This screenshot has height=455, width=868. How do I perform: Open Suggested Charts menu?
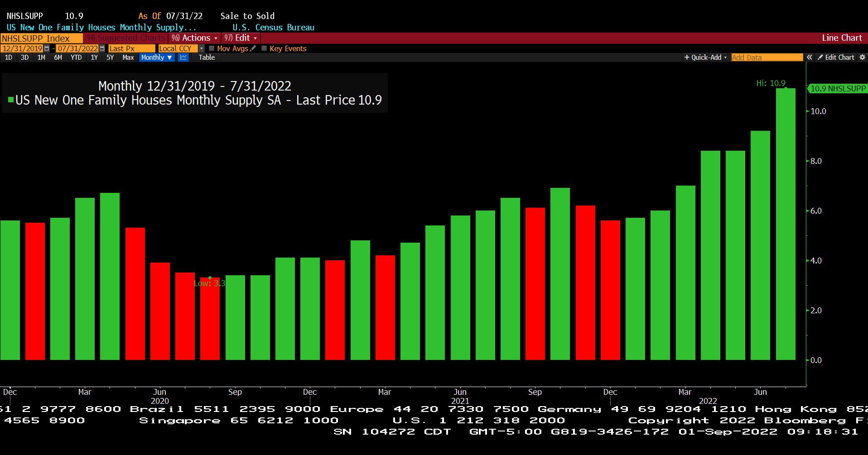point(126,38)
